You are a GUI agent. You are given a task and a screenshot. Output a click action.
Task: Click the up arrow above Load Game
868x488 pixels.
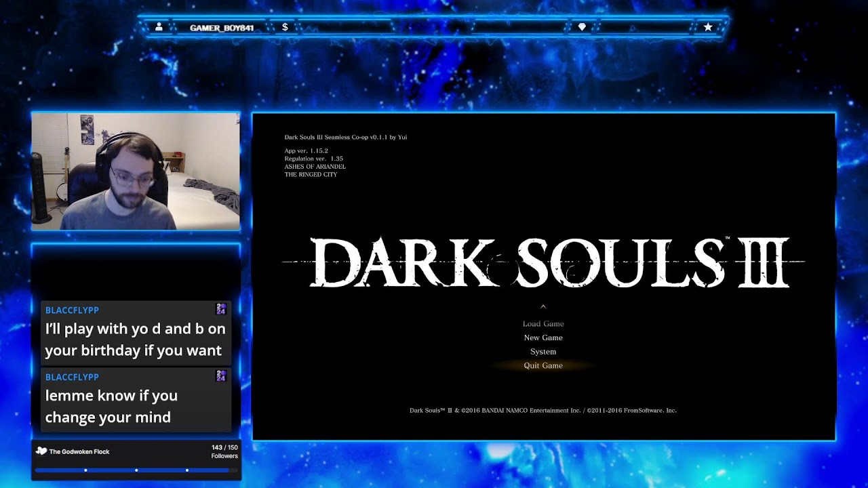(x=543, y=307)
